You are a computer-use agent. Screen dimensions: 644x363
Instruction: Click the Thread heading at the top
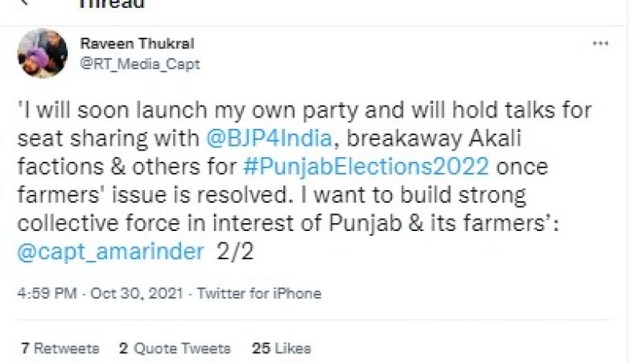coord(112,5)
